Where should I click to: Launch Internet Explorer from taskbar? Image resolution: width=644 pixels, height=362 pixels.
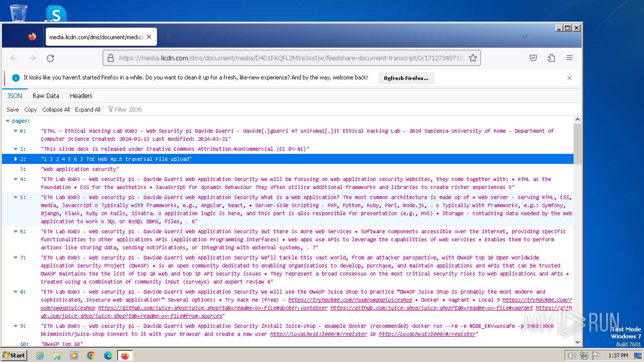[x=40, y=355]
